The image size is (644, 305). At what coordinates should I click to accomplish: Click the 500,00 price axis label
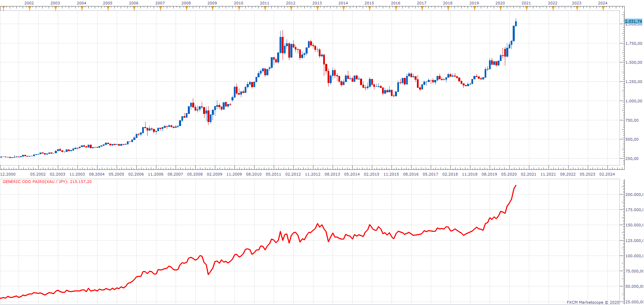pos(632,139)
